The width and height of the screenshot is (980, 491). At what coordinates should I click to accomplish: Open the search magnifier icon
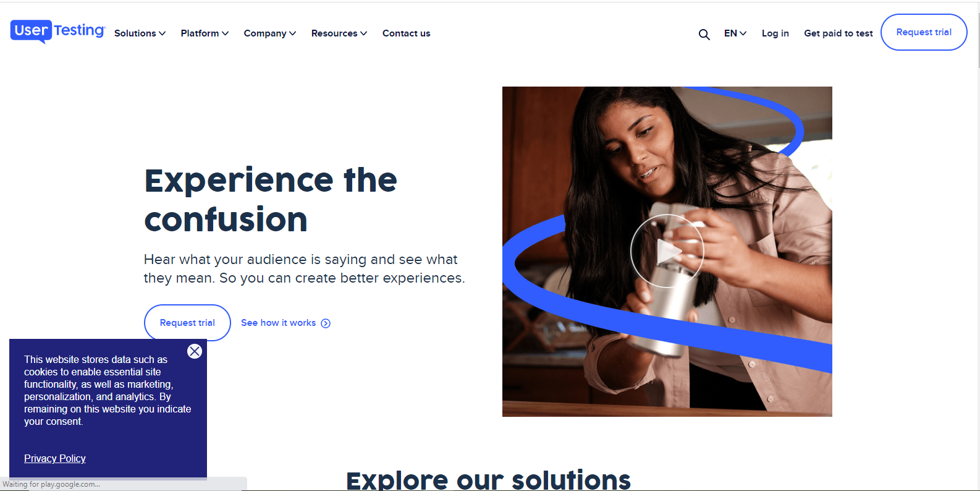click(704, 34)
